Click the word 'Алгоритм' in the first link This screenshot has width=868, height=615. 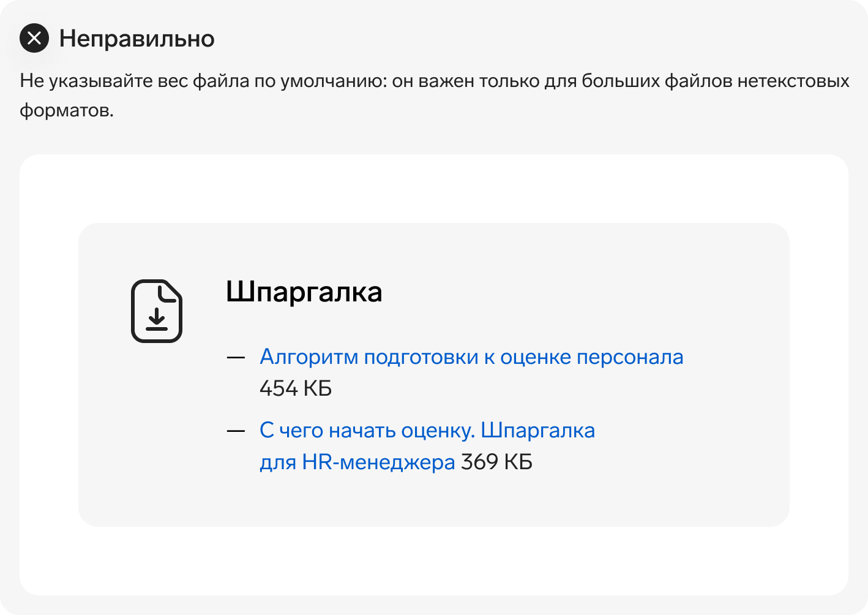[309, 357]
